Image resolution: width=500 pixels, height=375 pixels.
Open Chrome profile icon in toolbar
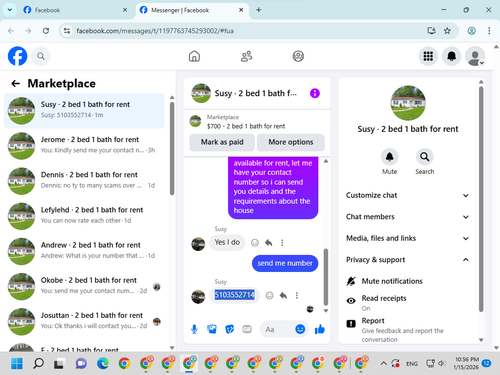pyautogui.click(x=471, y=31)
